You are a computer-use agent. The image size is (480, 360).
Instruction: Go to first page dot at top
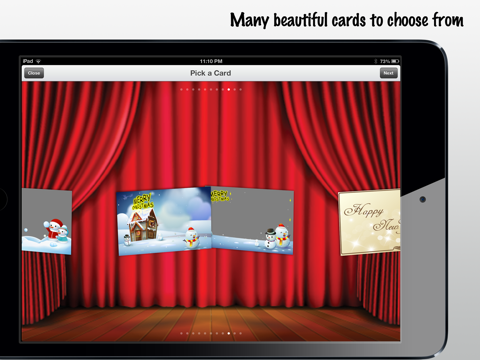[181, 89]
